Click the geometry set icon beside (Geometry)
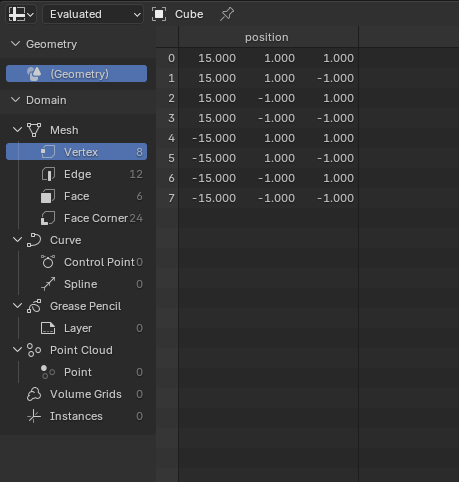Image resolution: width=459 pixels, height=482 pixels. (34, 74)
